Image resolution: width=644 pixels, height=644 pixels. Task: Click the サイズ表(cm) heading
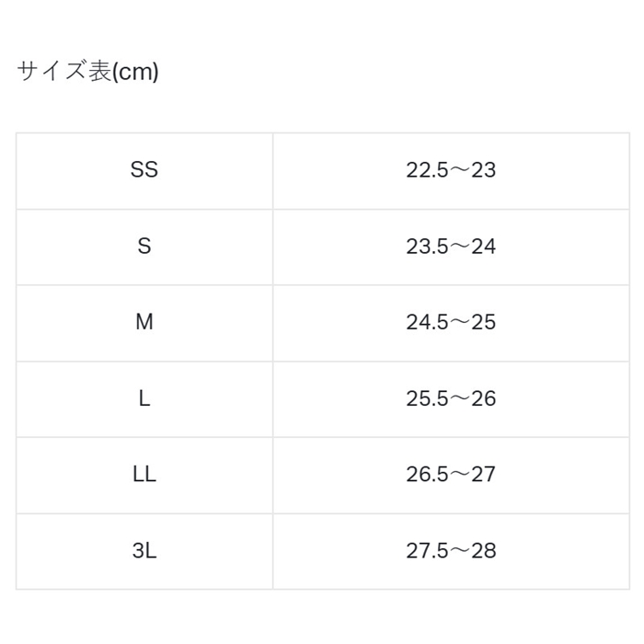[x=87, y=72]
